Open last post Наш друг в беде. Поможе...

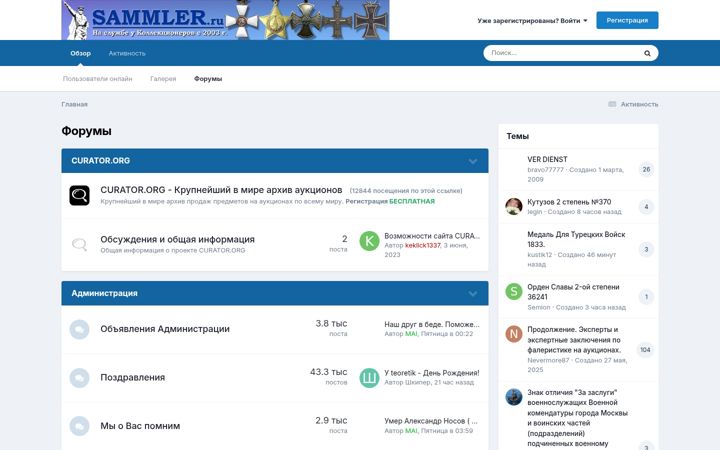(432, 324)
